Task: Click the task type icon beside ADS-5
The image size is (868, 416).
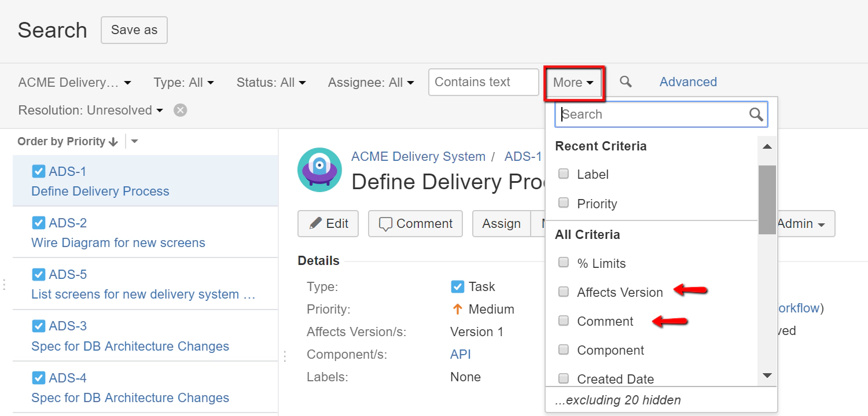Action: 39,274
